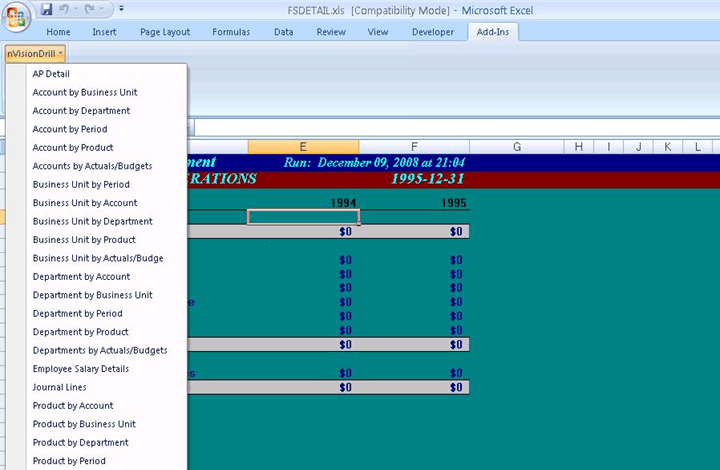720x470 pixels.
Task: Open the Undo history dropdown arrow
Action: pyautogui.click(x=75, y=9)
